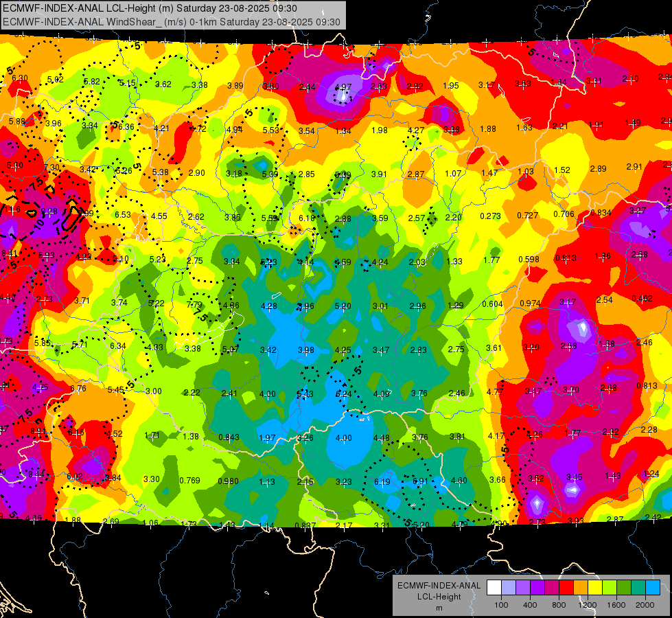The height and width of the screenshot is (618, 672).
Task: Click the 100 label on the legend scale
Action: (x=501, y=605)
